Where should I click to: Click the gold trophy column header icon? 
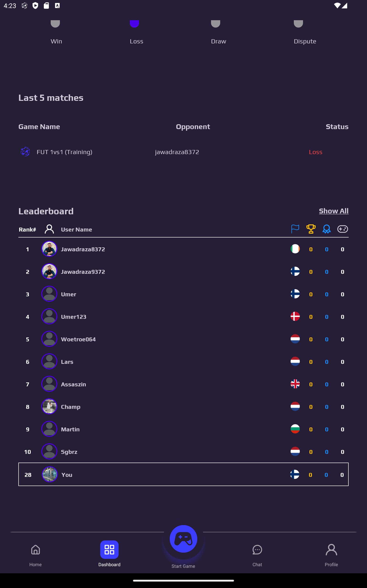click(x=311, y=229)
